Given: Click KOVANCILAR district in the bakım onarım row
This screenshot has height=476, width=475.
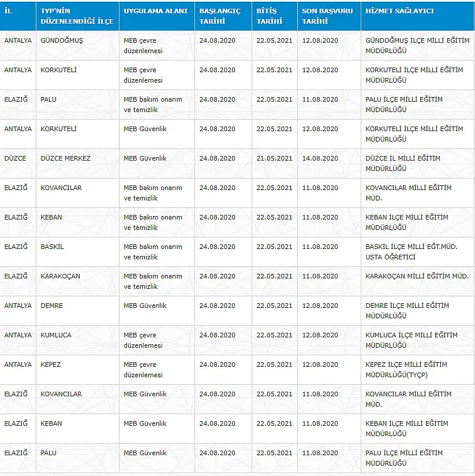Looking at the screenshot, I should [x=78, y=193].
